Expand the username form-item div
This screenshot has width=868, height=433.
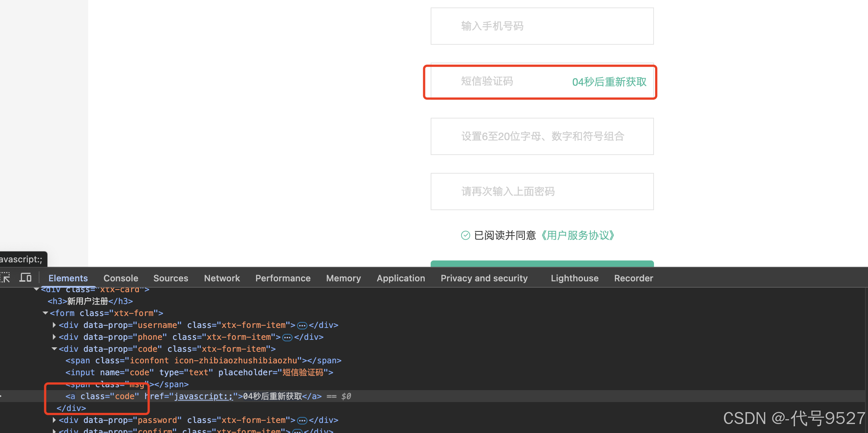tap(54, 325)
